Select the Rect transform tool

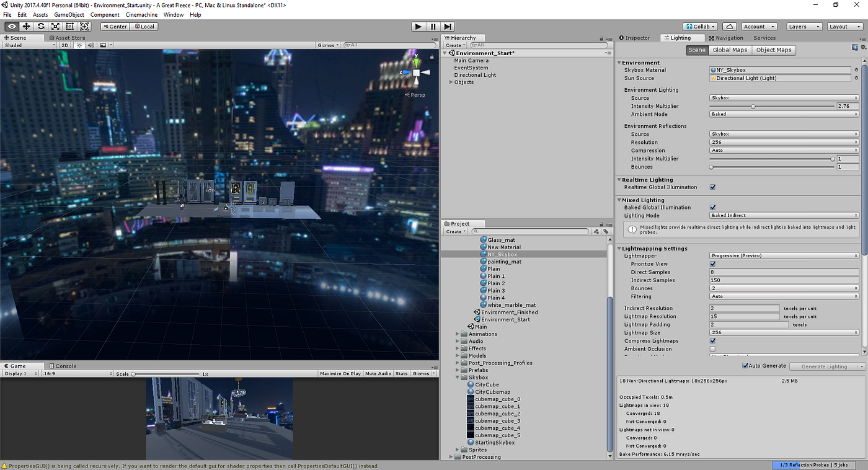(69, 26)
